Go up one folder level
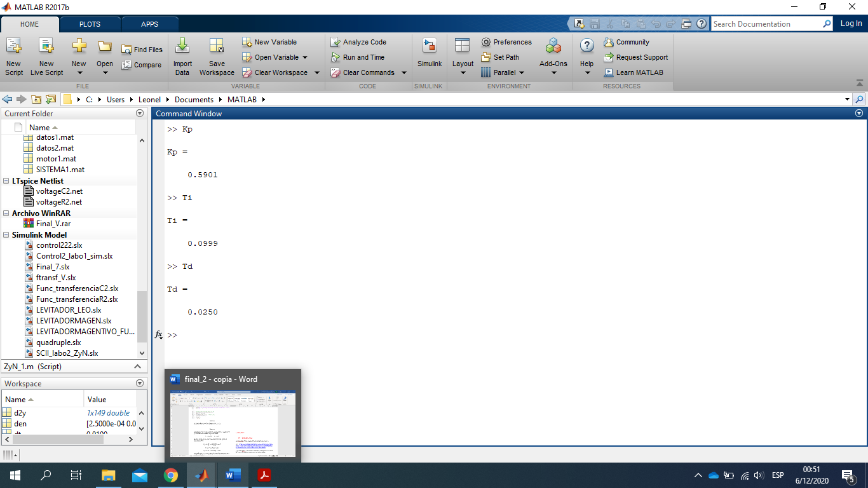 click(36, 99)
